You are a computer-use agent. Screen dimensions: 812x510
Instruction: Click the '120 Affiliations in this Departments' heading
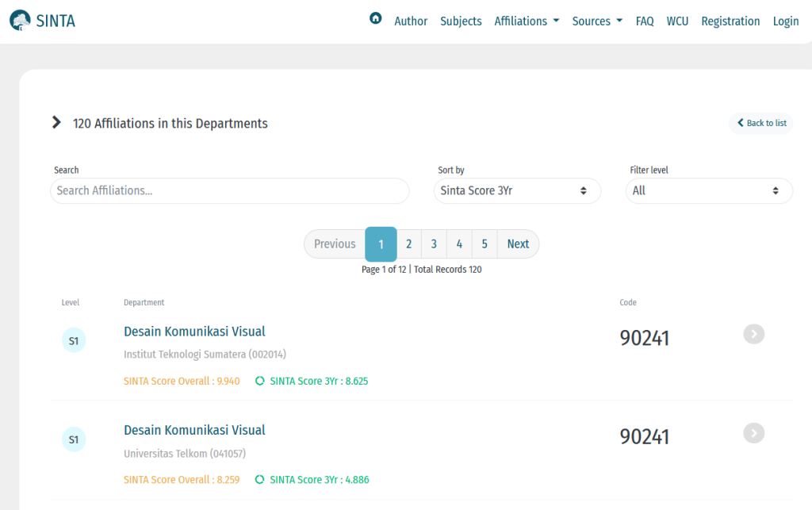point(170,123)
